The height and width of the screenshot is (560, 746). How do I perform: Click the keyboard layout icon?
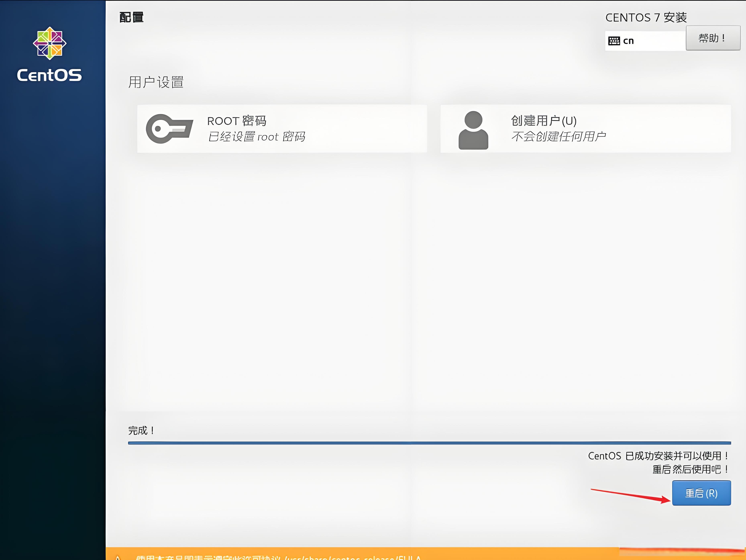click(x=614, y=41)
